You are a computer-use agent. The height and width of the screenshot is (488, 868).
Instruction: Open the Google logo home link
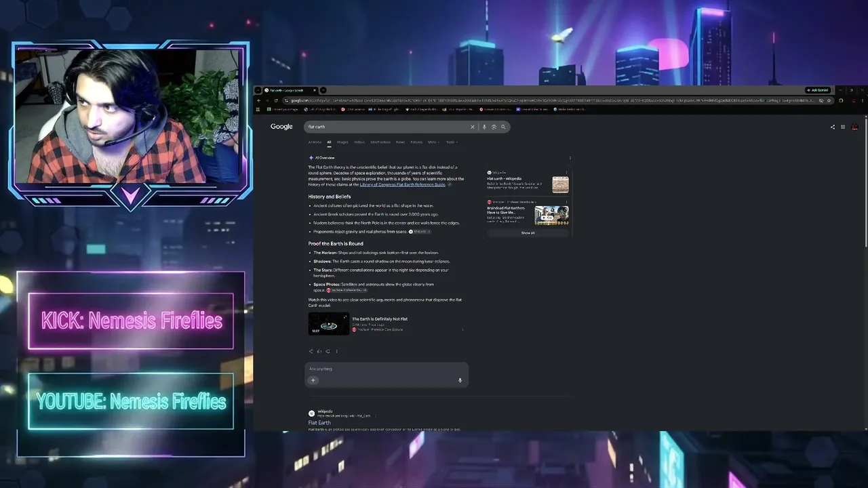[281, 127]
